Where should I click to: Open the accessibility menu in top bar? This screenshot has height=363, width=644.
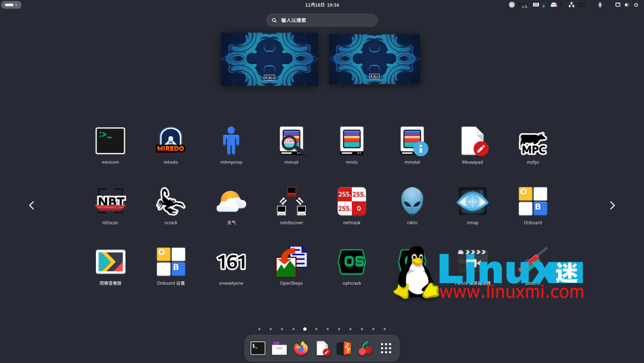point(600,5)
